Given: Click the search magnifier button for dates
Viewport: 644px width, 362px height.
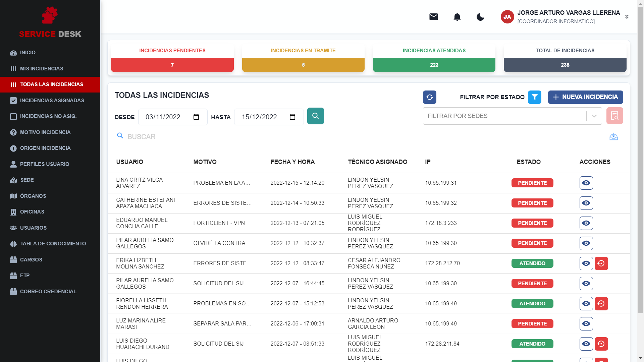Looking at the screenshot, I should point(315,116).
